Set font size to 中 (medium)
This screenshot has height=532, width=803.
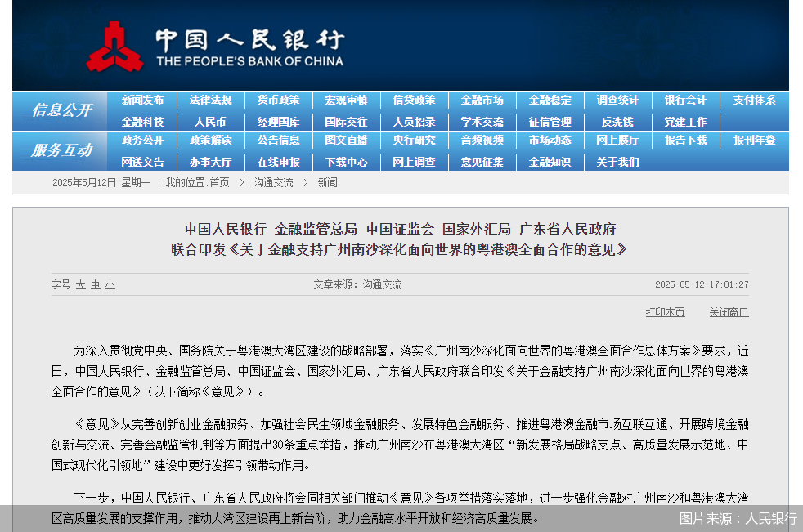point(95,285)
